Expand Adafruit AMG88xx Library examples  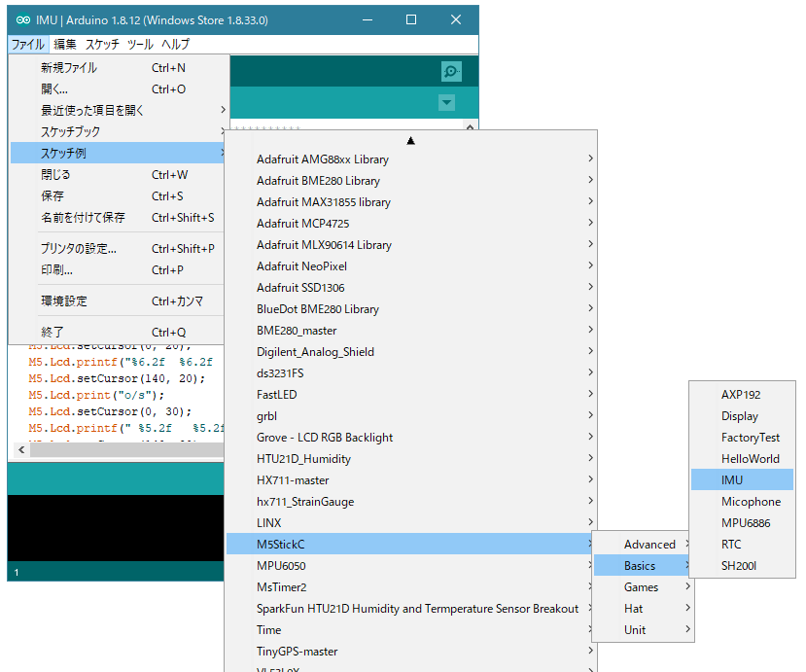point(411,159)
